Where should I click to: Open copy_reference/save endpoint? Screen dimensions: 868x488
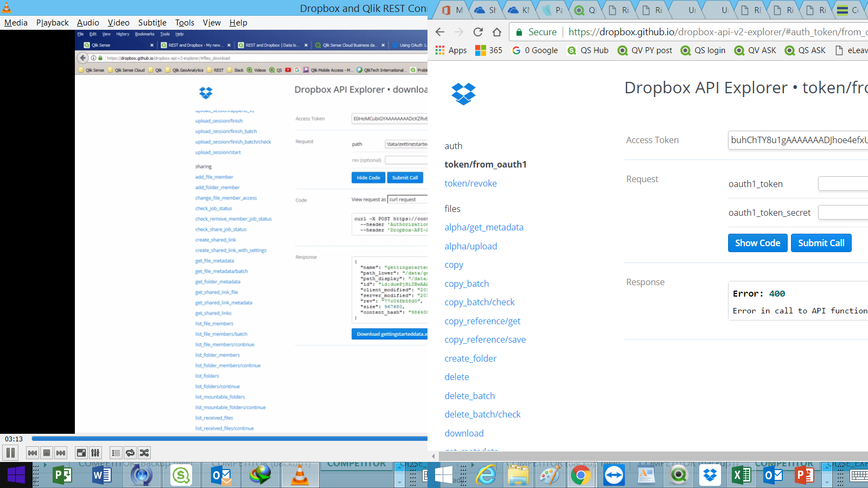tap(485, 339)
